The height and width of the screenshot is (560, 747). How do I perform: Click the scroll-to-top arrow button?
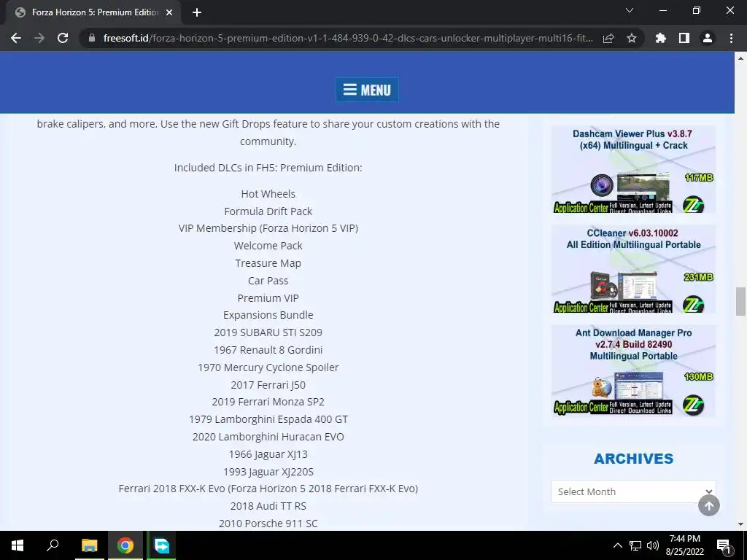coord(709,505)
